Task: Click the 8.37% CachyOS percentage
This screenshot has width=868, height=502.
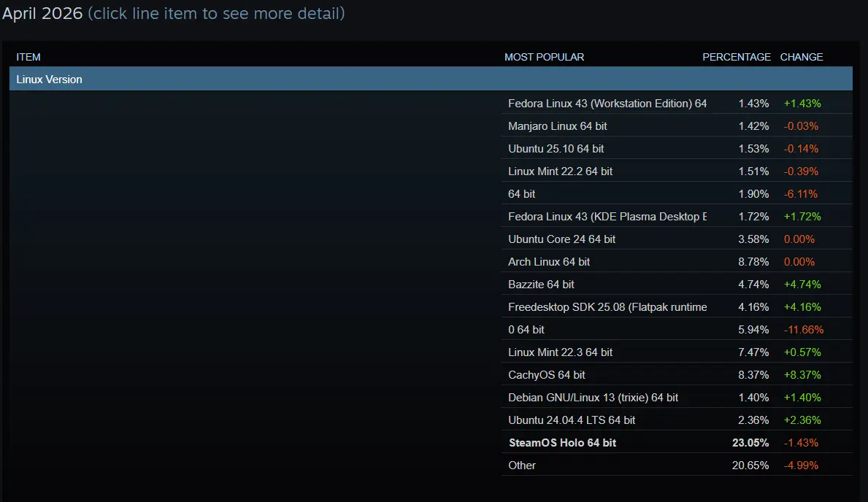Action: (753, 375)
